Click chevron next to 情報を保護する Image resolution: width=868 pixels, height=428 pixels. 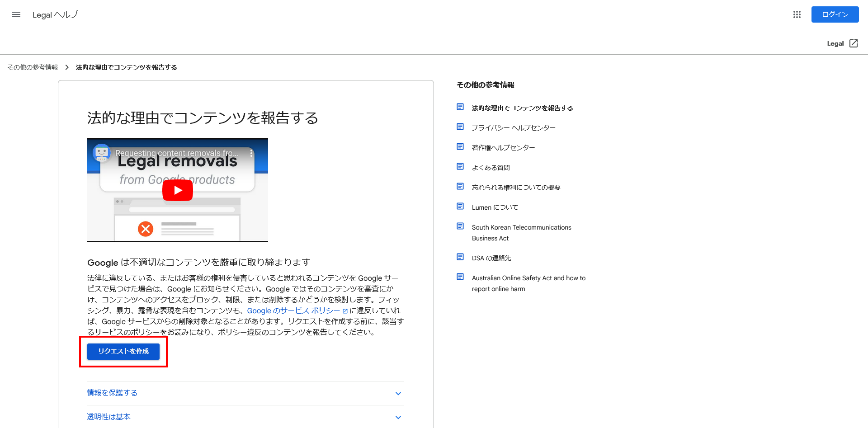pyautogui.click(x=398, y=394)
